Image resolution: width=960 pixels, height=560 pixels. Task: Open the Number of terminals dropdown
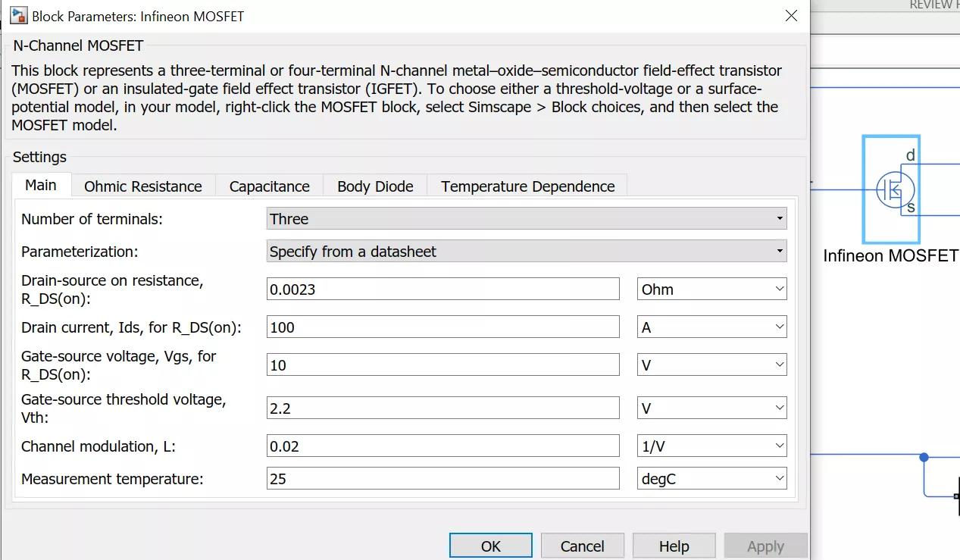pyautogui.click(x=527, y=219)
